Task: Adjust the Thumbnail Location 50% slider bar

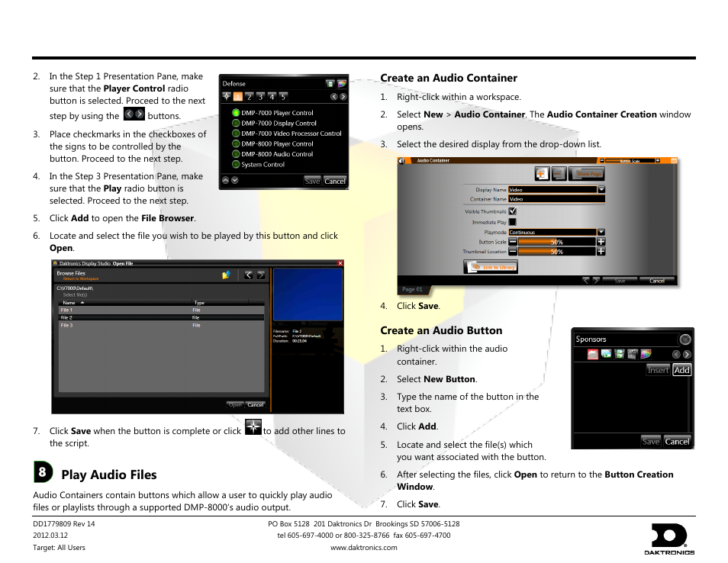Action: click(x=556, y=251)
